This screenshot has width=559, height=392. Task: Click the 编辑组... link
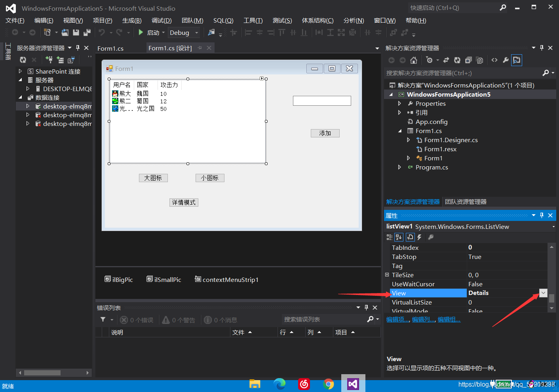[x=449, y=319]
